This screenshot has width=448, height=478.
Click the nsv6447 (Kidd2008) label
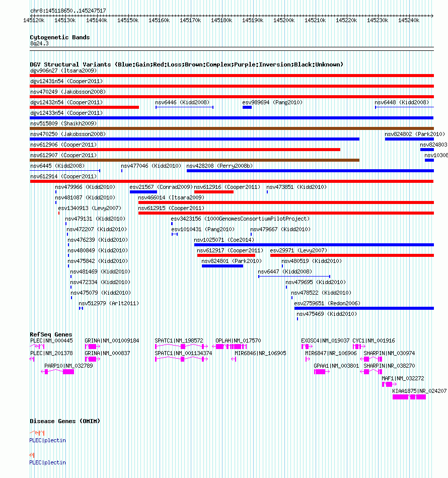[x=285, y=271]
